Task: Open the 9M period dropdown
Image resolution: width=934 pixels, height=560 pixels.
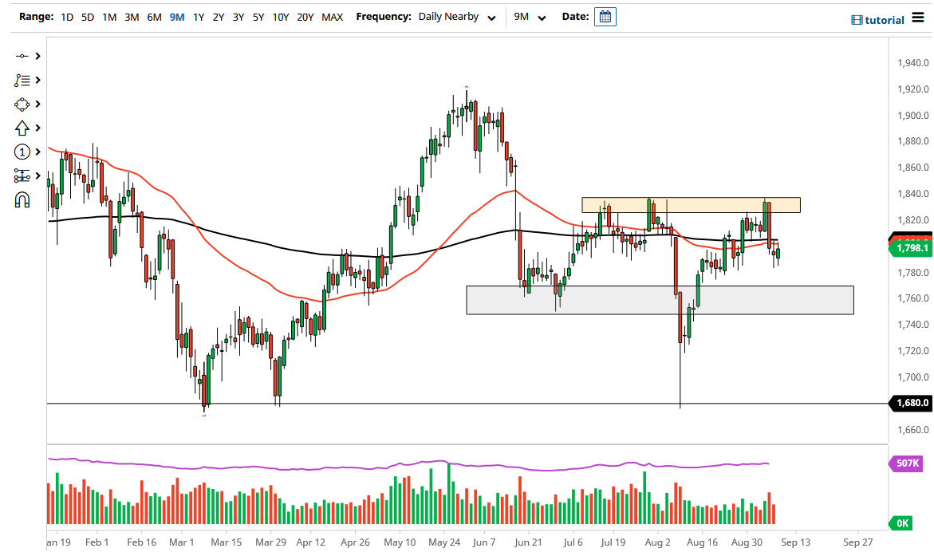Action: pyautogui.click(x=530, y=17)
